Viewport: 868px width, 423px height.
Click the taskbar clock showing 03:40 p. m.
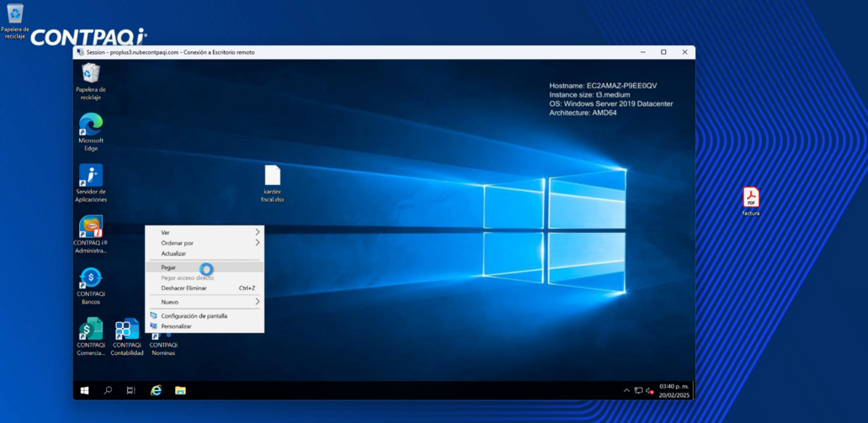[674, 390]
